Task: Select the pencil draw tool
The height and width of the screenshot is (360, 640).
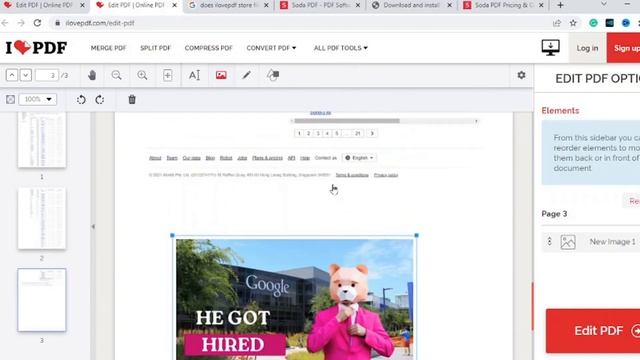Action: click(x=246, y=75)
